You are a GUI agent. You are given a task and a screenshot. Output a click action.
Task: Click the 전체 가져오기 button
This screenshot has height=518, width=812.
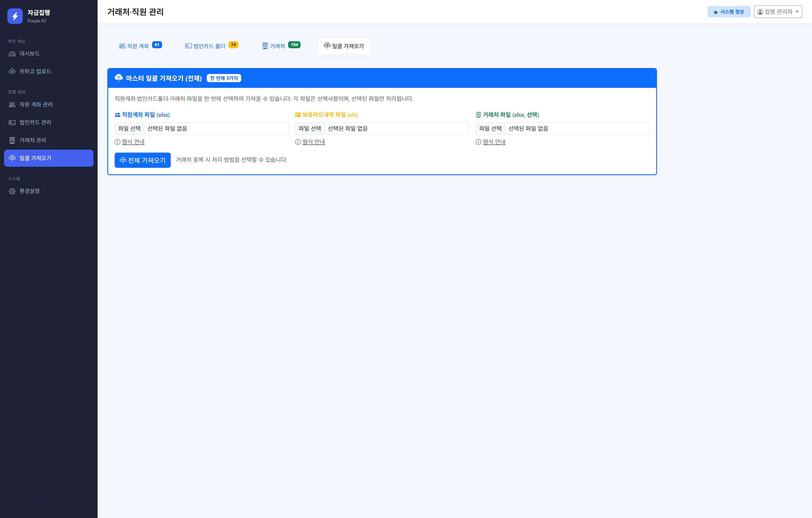click(142, 160)
